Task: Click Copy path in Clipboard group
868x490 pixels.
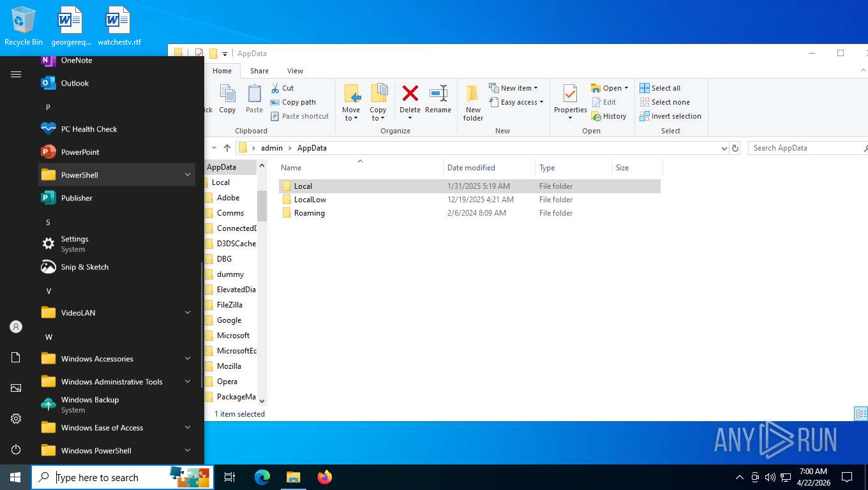Action: click(x=293, y=102)
